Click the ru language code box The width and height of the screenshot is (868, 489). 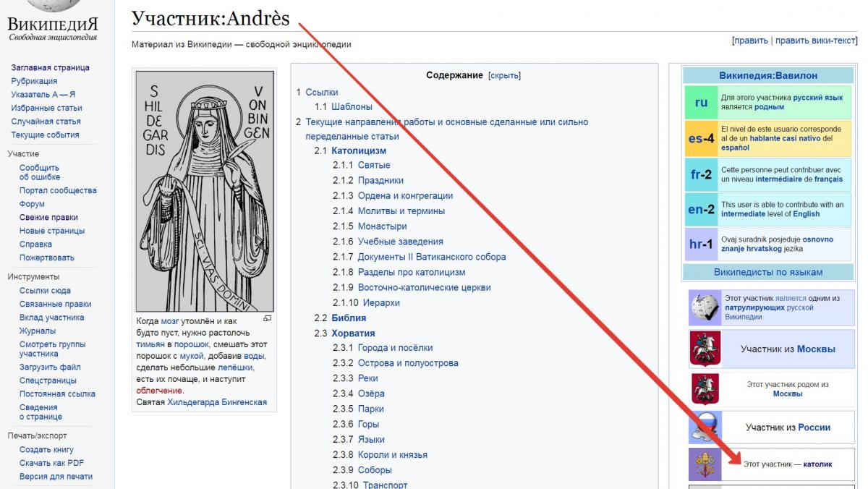[x=702, y=102]
